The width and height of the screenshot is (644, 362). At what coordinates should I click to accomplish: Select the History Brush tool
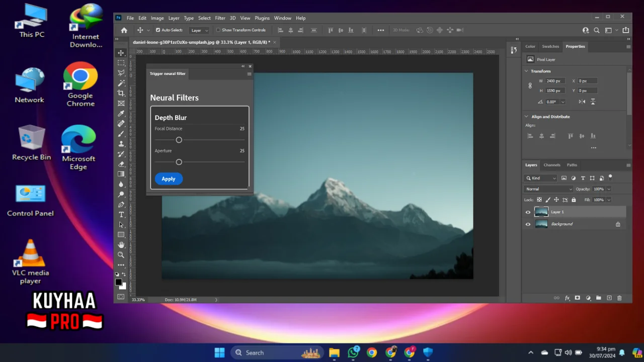coord(121,154)
